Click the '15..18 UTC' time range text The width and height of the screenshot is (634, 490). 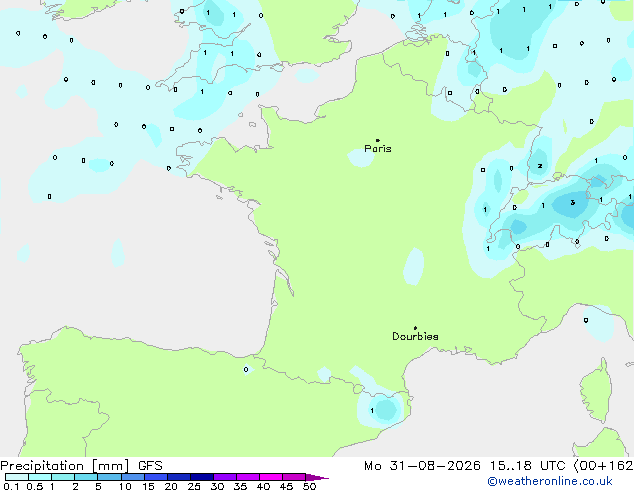tap(527, 466)
